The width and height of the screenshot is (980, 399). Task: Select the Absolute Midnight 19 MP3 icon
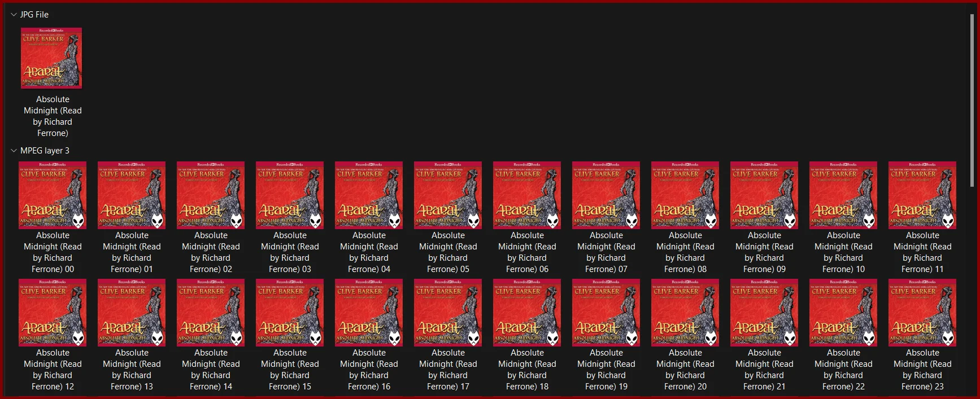tap(606, 313)
